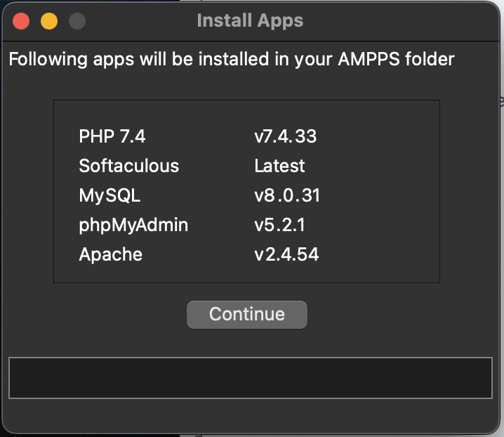This screenshot has height=437, width=504.
Task: Click the v8.0.31 version text
Action: pos(287,195)
